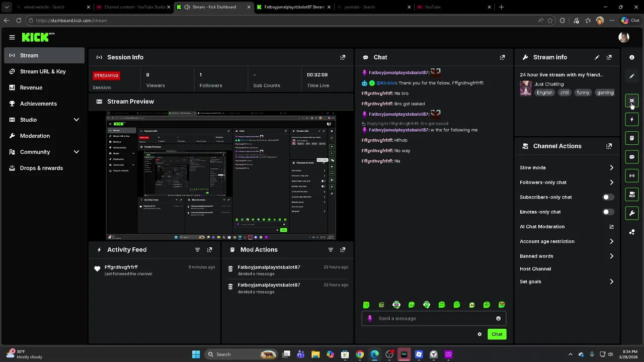The height and width of the screenshot is (362, 644).
Task: Toggle the document mod actions widget in the sidebar
Action: (x=632, y=138)
